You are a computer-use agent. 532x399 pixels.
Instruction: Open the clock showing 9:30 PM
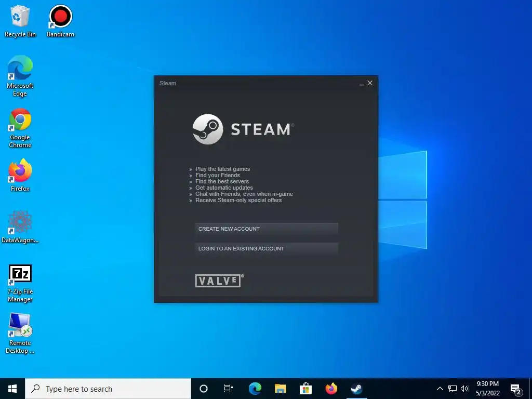pyautogui.click(x=487, y=389)
